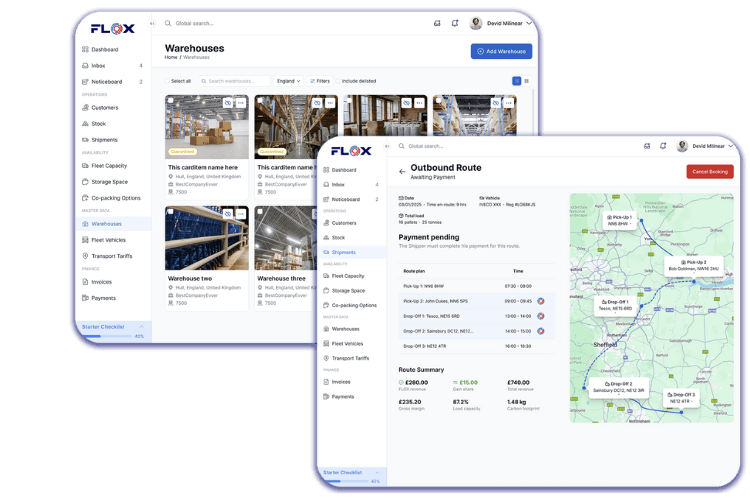The image size is (750, 500).
Task: Open Warehouses in the Outbound Route window sidebar
Action: point(342,329)
